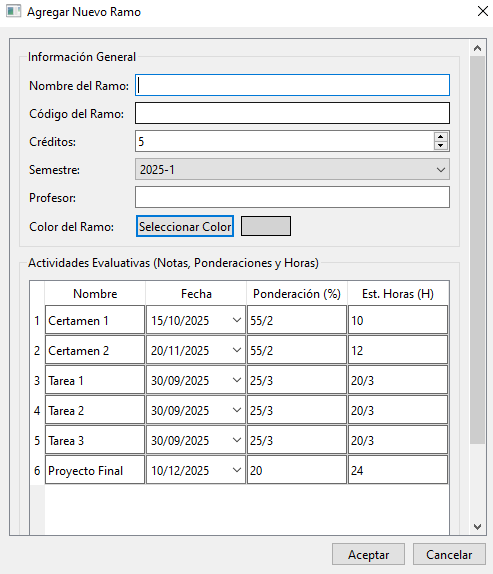The image size is (493, 574).
Task: Click the Cancelar button
Action: click(449, 554)
